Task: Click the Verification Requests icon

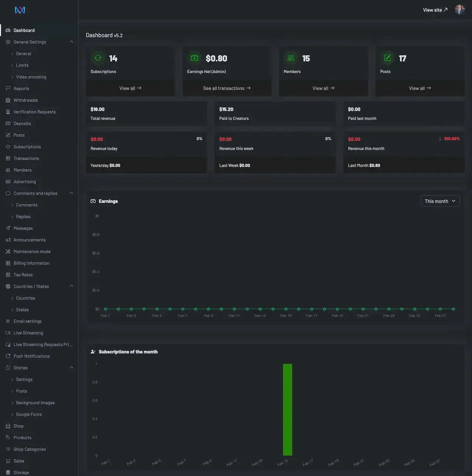Action: click(x=8, y=112)
